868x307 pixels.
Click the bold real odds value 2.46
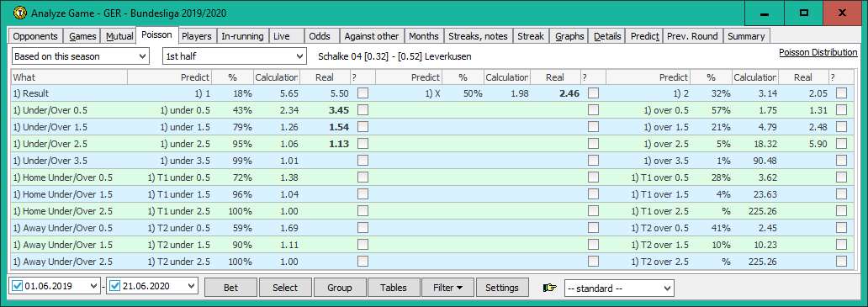[569, 93]
